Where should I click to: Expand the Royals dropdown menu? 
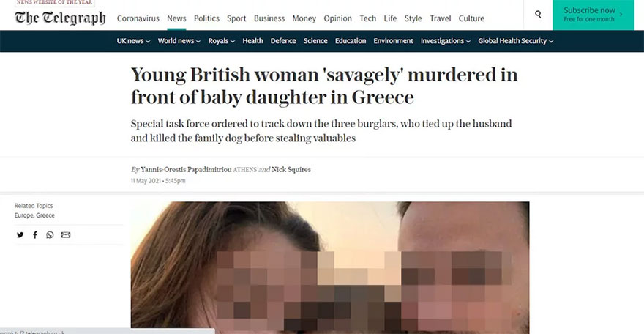[x=221, y=41]
